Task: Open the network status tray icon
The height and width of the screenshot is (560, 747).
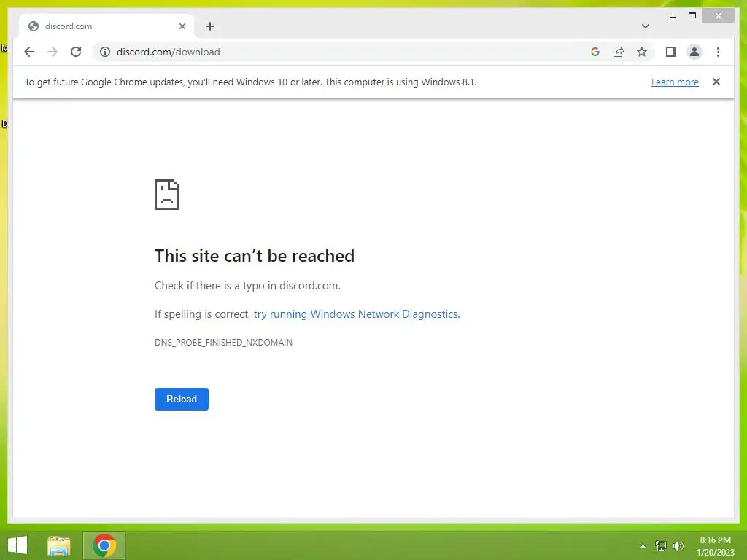Action: point(661,546)
